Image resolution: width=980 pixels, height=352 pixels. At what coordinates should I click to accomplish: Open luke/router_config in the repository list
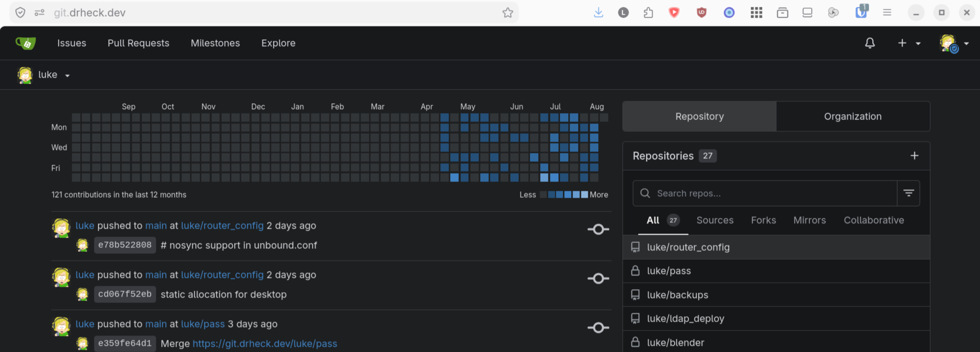776,247
